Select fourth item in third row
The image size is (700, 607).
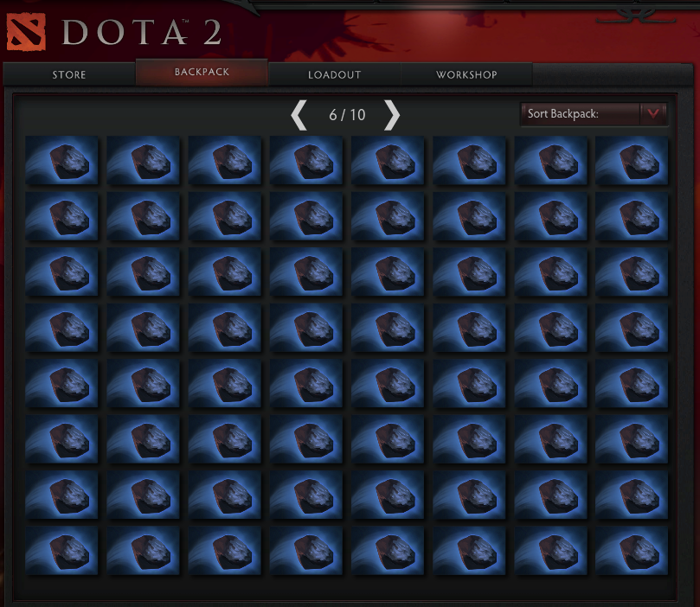[x=305, y=272]
